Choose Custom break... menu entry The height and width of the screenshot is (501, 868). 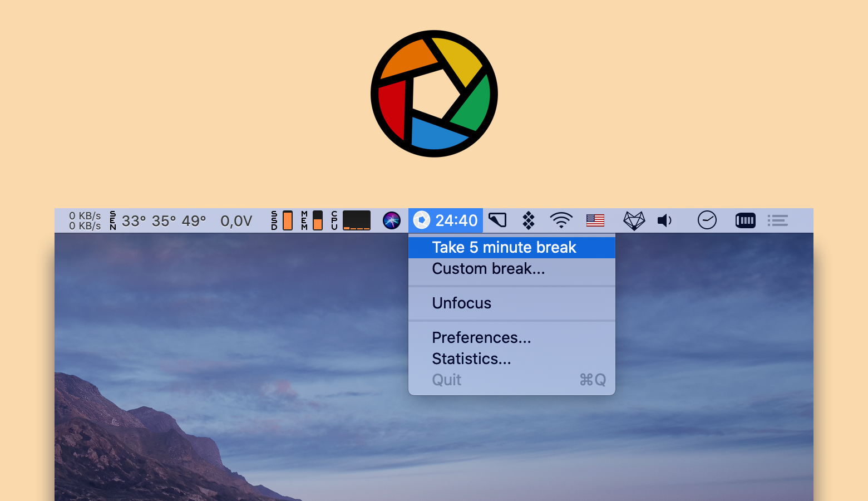pyautogui.click(x=511, y=269)
